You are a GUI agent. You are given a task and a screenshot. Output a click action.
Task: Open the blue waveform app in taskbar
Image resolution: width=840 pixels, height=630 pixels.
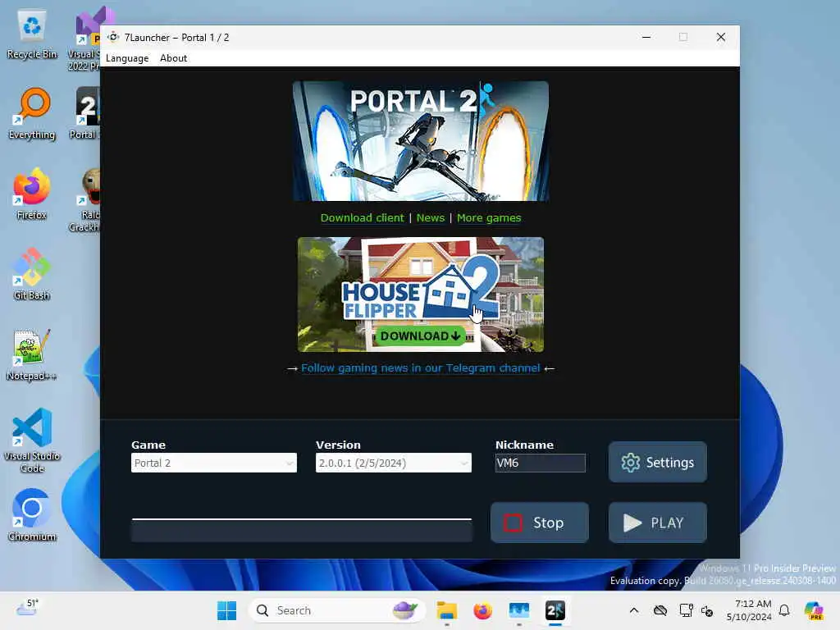tap(519, 610)
